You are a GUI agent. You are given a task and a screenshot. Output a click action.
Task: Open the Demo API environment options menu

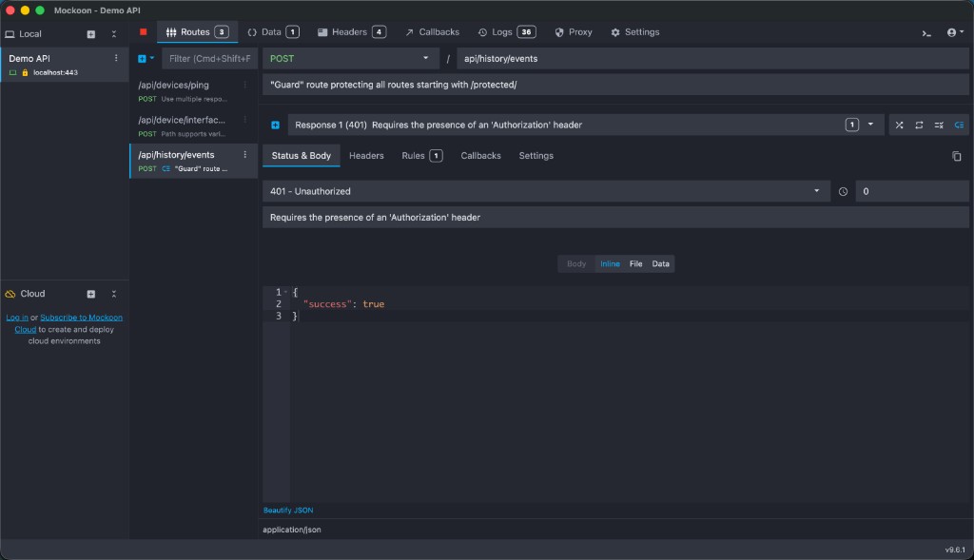coord(115,58)
